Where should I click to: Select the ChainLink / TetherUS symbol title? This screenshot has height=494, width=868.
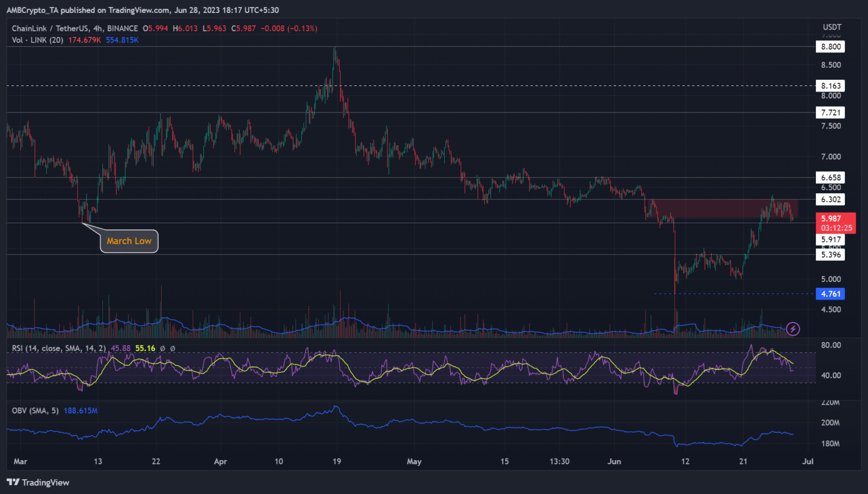(75, 28)
